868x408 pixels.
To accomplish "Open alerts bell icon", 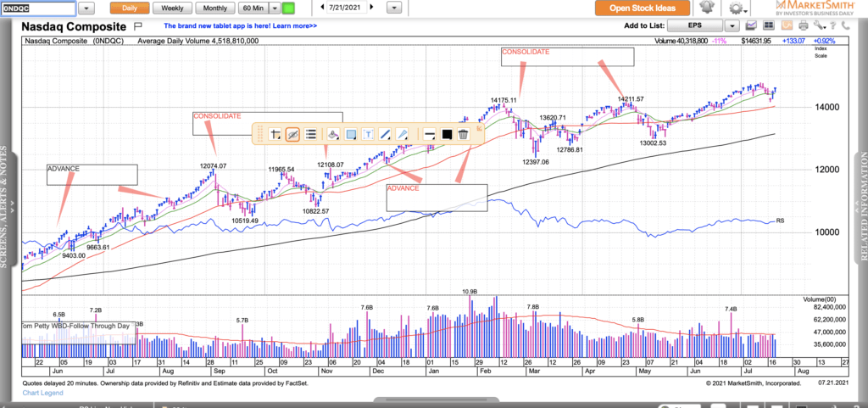I will click(707, 7).
